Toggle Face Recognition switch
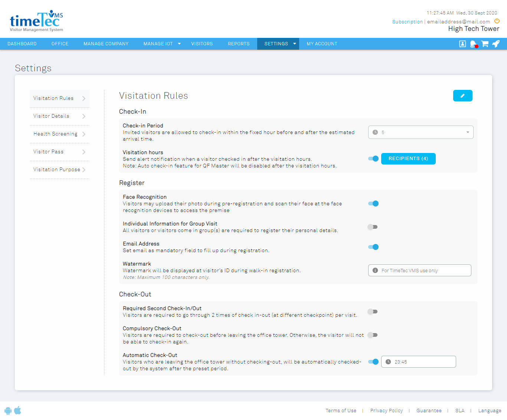The width and height of the screenshot is (507, 420). coord(373,204)
